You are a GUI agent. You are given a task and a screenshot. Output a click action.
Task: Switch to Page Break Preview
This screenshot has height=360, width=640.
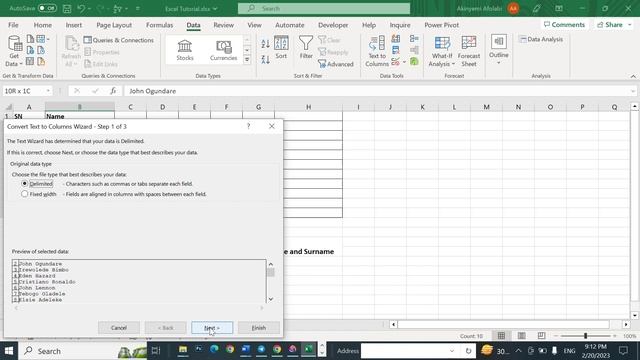[541, 336]
